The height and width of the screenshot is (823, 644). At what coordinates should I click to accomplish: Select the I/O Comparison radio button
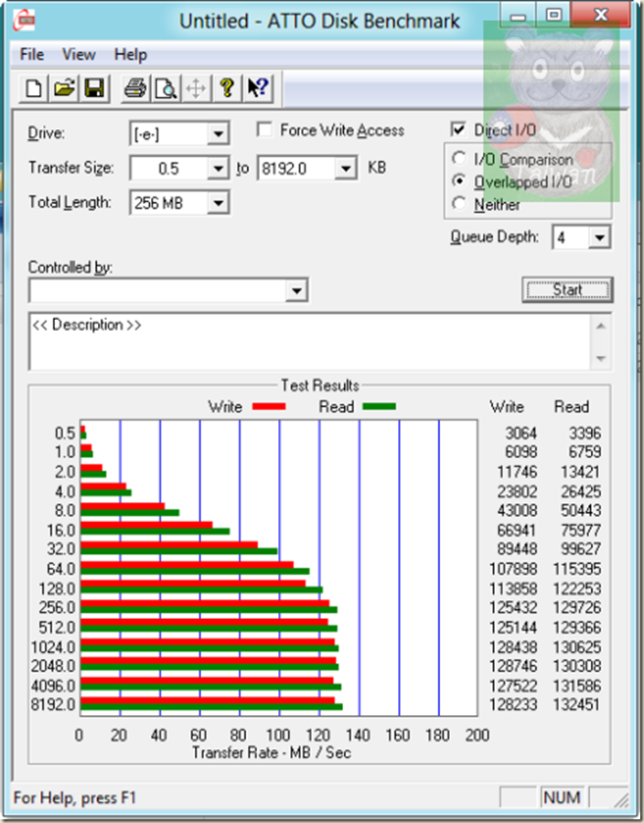click(x=459, y=158)
